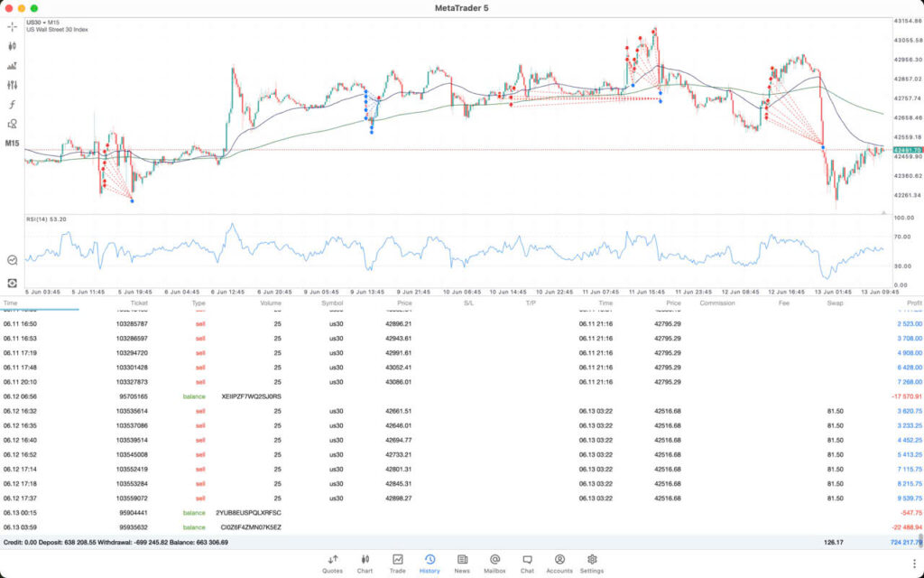Open the Chat tab

tap(527, 564)
